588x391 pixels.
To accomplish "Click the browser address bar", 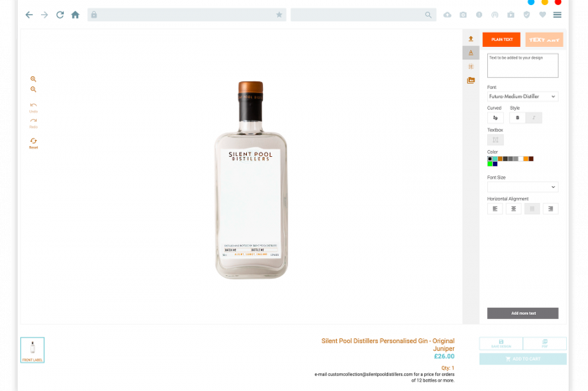I will pos(186,14).
